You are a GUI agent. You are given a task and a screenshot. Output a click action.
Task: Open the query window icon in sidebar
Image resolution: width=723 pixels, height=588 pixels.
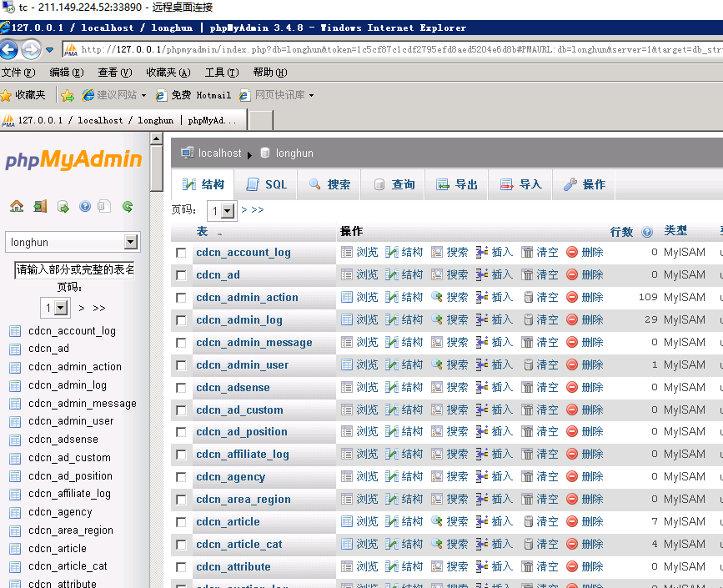(63, 207)
